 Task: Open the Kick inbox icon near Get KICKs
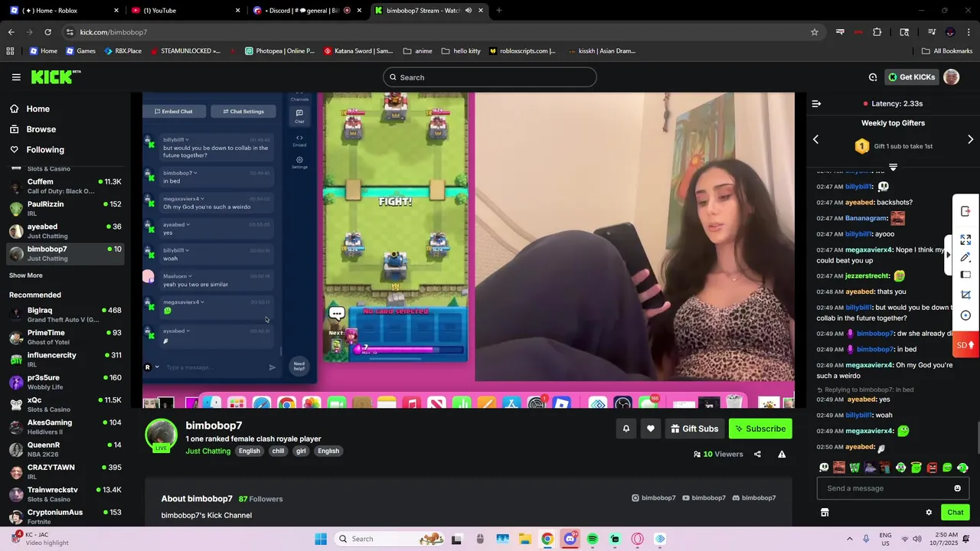[x=873, y=77]
